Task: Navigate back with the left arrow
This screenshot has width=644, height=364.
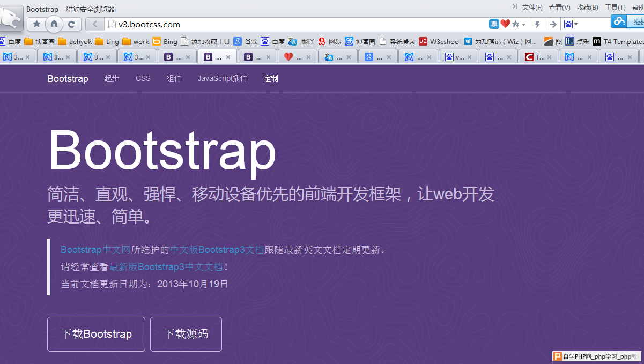Action: [x=95, y=24]
